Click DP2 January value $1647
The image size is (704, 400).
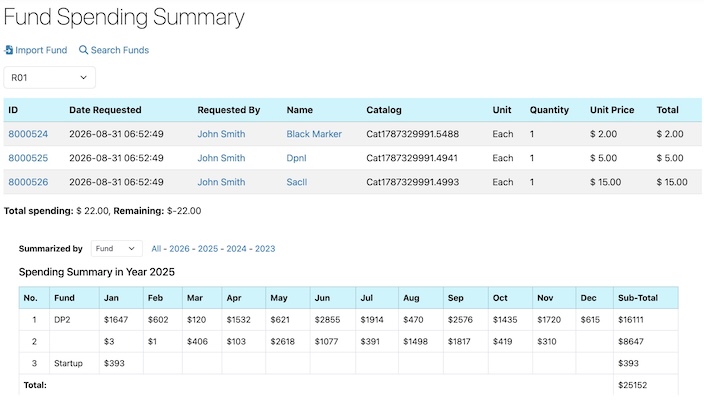click(116, 320)
